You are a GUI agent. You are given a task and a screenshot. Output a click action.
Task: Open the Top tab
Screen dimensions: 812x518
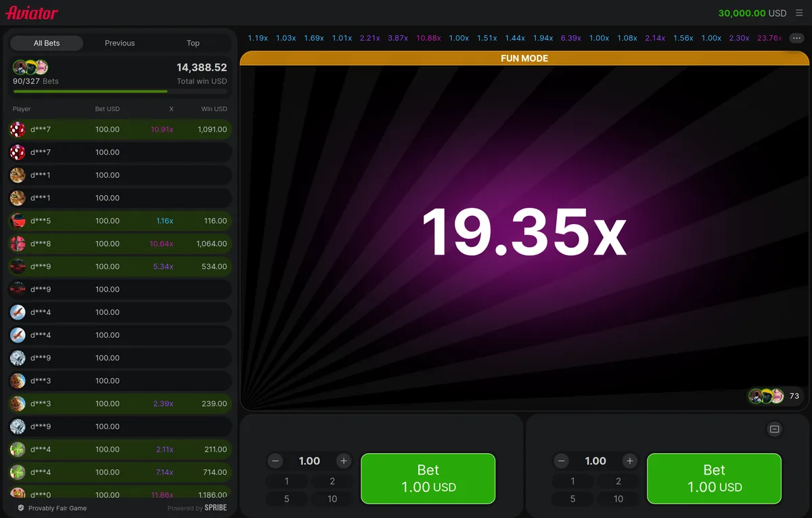pyautogui.click(x=193, y=43)
